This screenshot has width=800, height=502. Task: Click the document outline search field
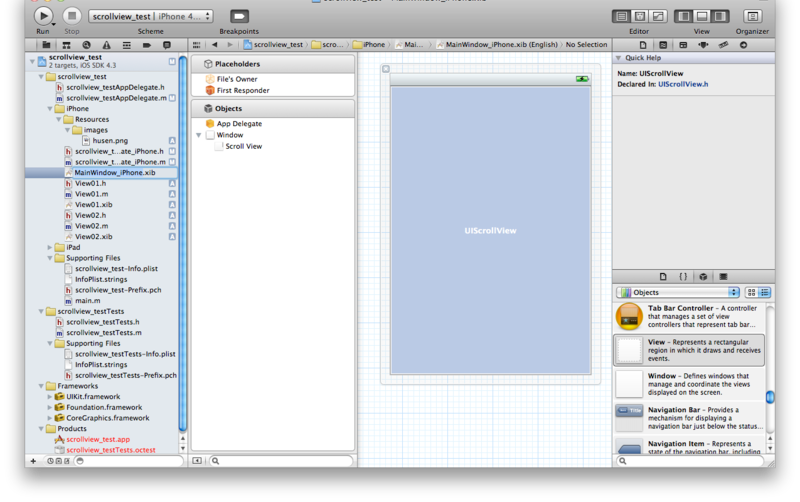(x=281, y=461)
